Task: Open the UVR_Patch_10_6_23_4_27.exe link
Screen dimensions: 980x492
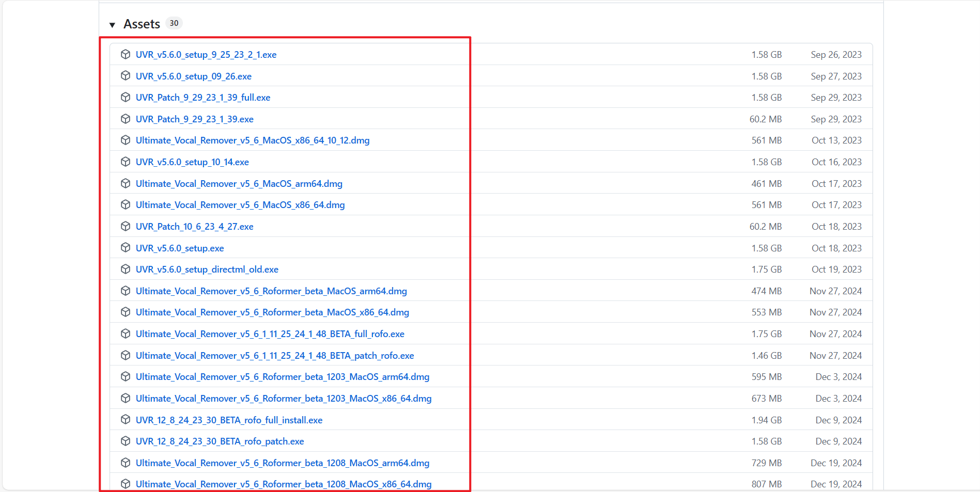Action: tap(195, 227)
